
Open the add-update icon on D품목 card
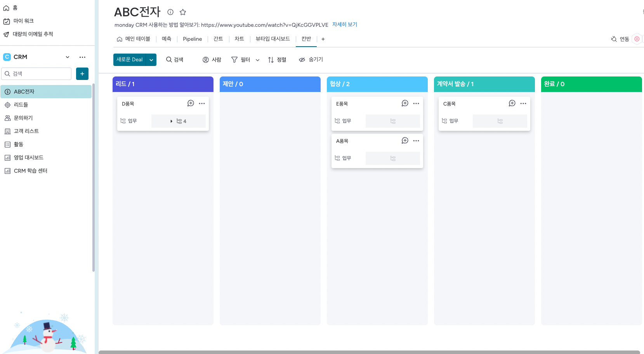point(191,103)
